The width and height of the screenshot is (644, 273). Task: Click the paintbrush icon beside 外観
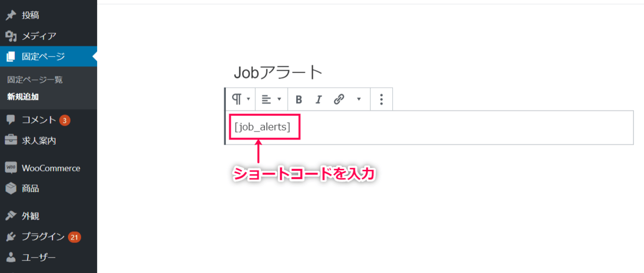[x=11, y=216]
